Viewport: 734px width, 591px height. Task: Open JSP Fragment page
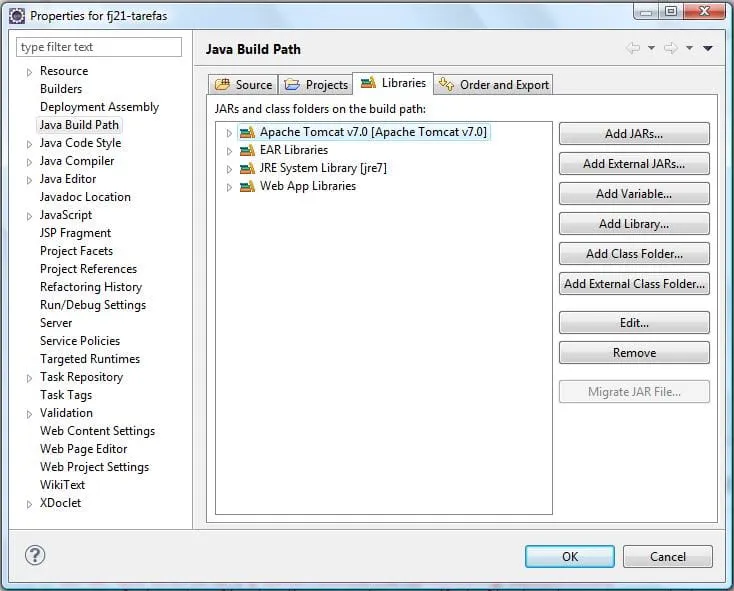click(x=75, y=233)
